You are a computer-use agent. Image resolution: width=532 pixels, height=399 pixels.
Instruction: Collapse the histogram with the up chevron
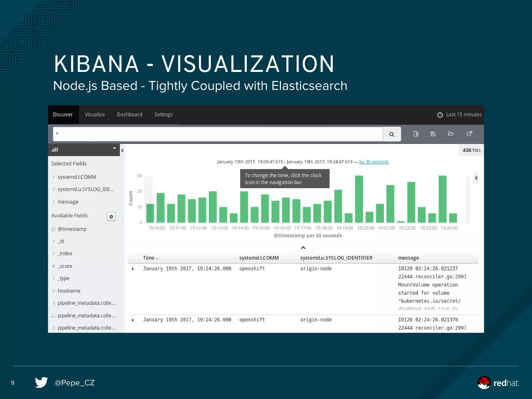303,248
